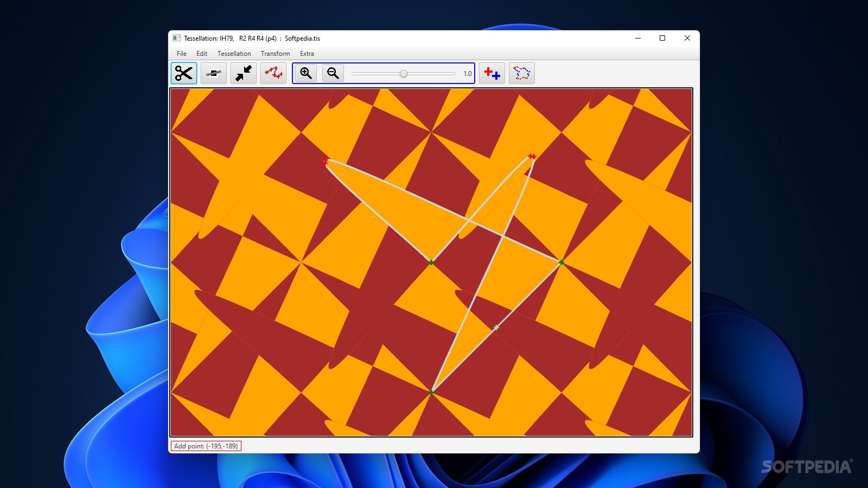The image size is (868, 488).
Task: Click the 'Add point: (-195,-189)' status text
Action: 206,446
